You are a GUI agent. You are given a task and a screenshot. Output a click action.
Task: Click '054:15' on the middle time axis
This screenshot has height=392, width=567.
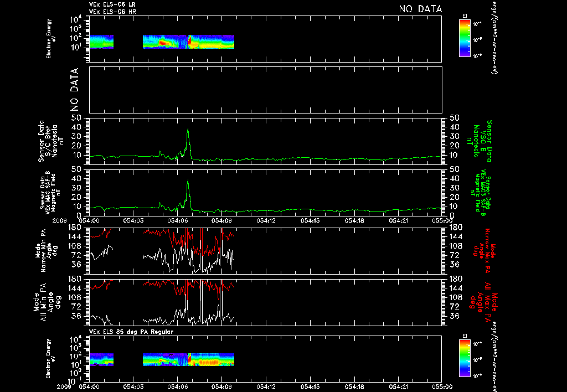pos(310,220)
